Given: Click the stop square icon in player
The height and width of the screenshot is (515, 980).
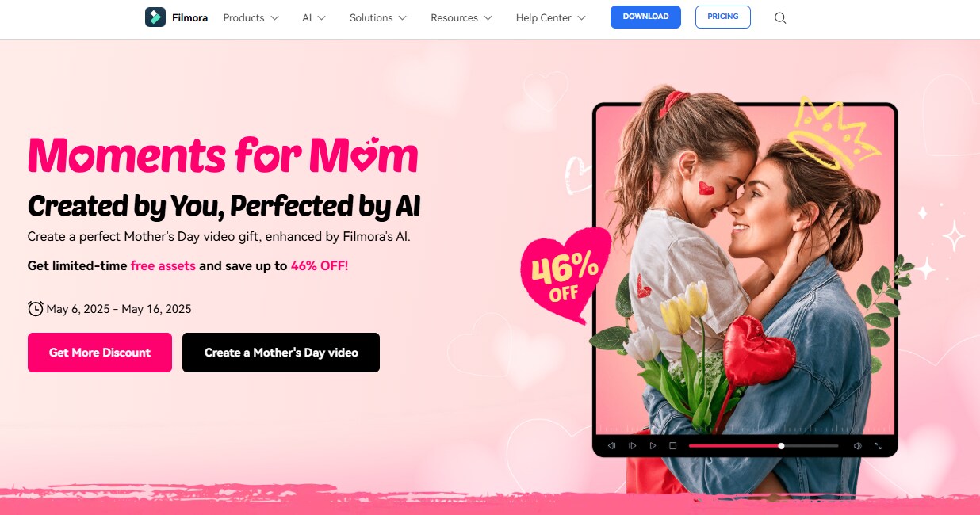Looking at the screenshot, I should coord(672,446).
